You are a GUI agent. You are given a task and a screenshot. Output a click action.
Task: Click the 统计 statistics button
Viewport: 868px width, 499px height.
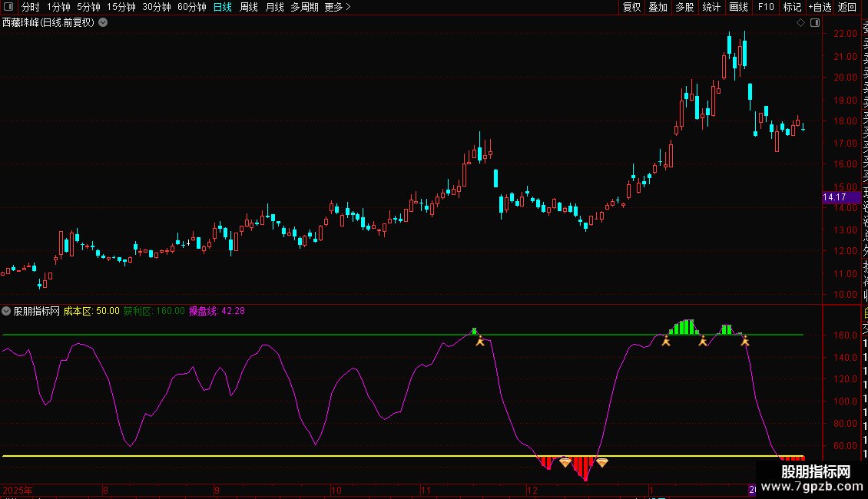(711, 7)
